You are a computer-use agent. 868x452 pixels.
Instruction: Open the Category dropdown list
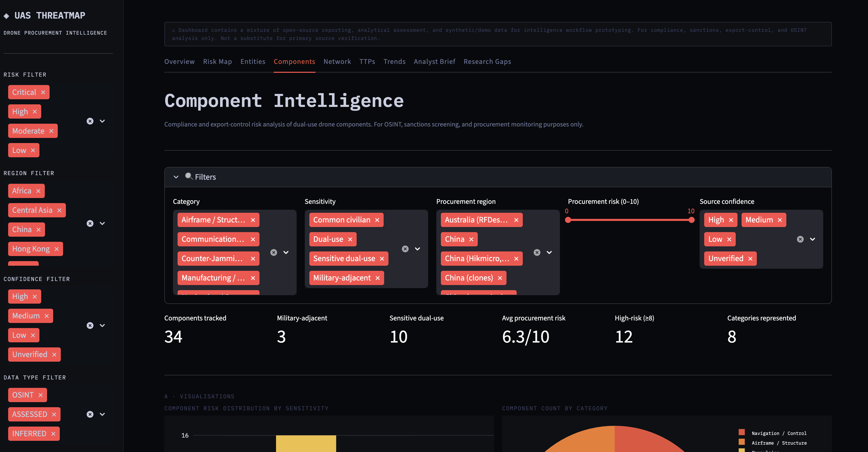[286, 252]
